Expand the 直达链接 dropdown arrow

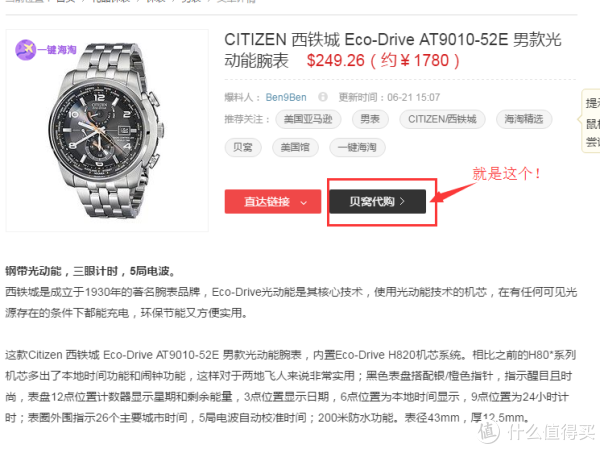(x=304, y=202)
